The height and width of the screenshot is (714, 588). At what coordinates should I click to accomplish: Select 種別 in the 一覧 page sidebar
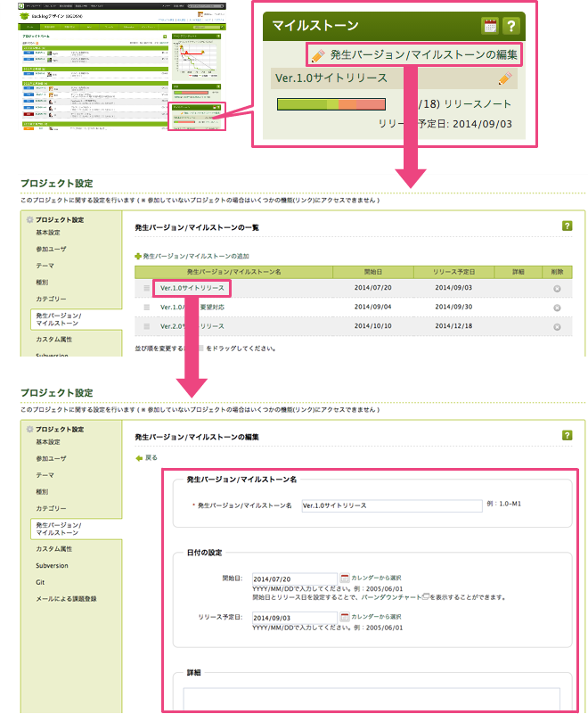pyautogui.click(x=42, y=283)
